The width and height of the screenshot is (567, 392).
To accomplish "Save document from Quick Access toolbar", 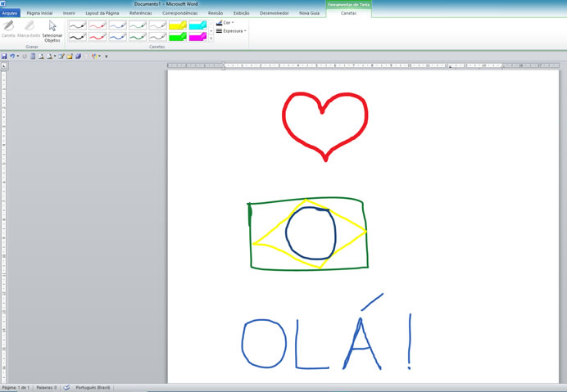I will [x=4, y=56].
